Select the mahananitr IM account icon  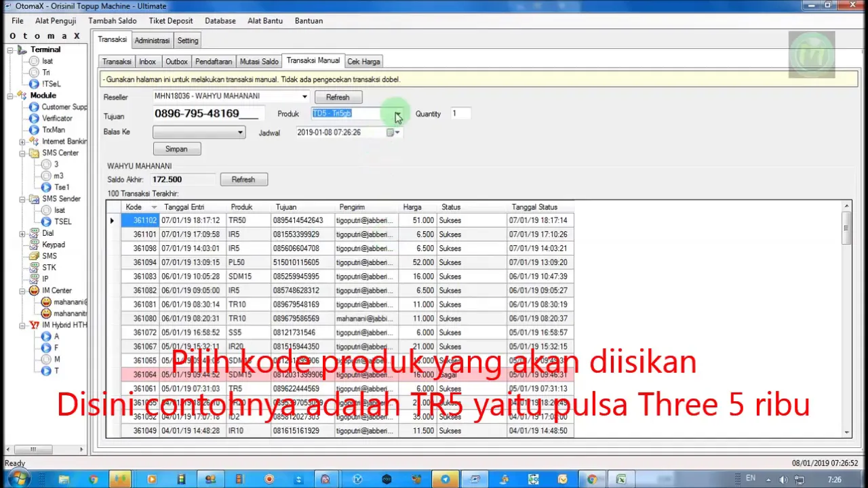click(x=46, y=314)
